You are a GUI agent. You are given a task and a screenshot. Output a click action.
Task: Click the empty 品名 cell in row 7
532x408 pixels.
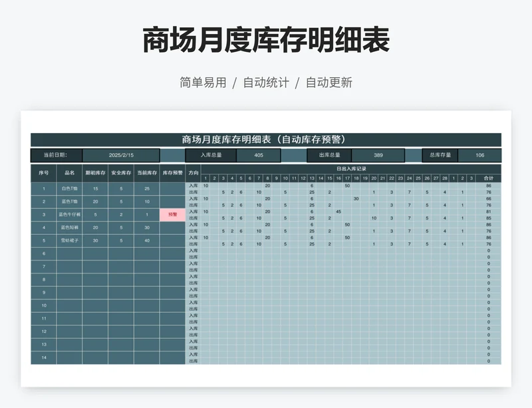click(69, 267)
